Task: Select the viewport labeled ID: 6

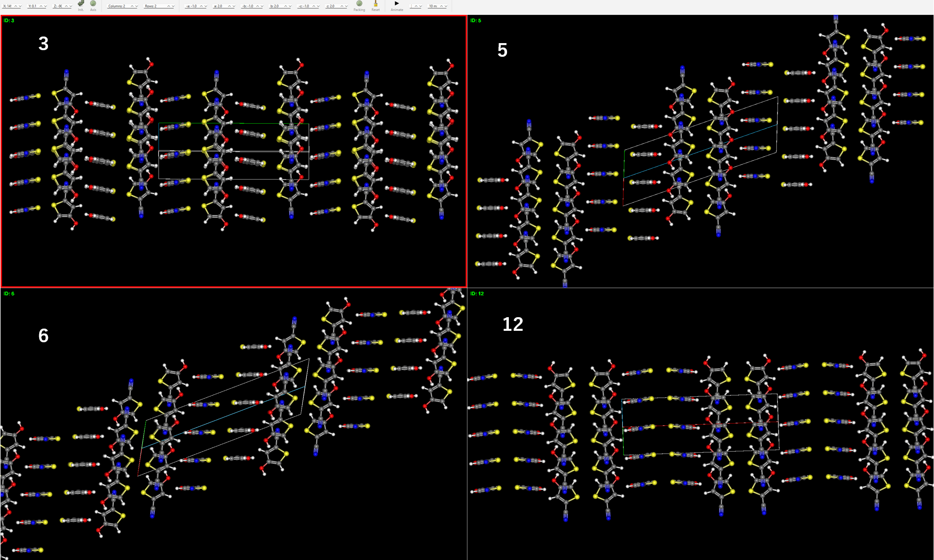Action: [233, 422]
